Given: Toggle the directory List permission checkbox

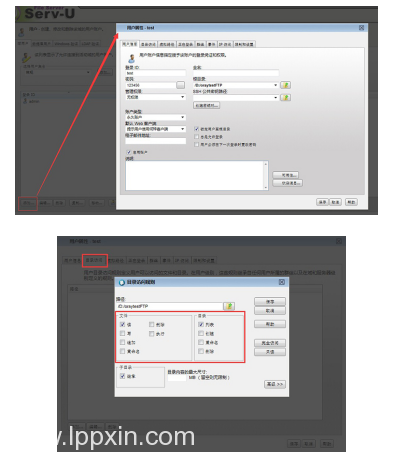Looking at the screenshot, I should [201, 324].
